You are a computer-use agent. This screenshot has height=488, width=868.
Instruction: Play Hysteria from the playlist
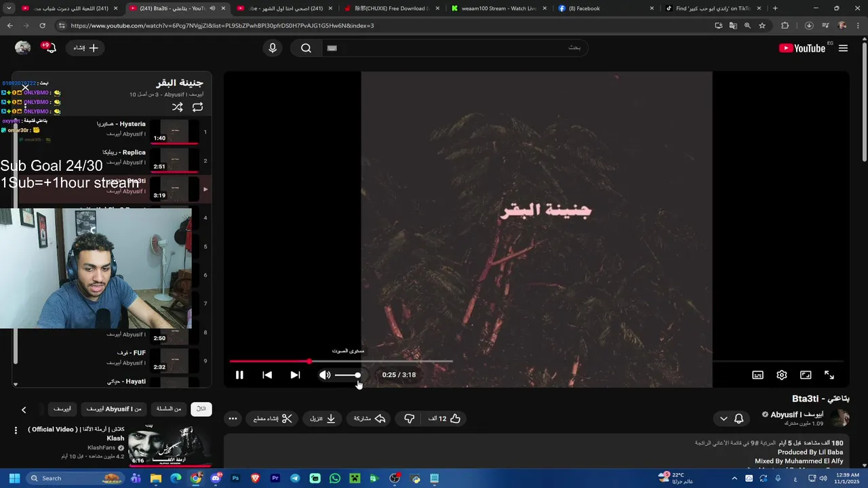click(x=114, y=131)
